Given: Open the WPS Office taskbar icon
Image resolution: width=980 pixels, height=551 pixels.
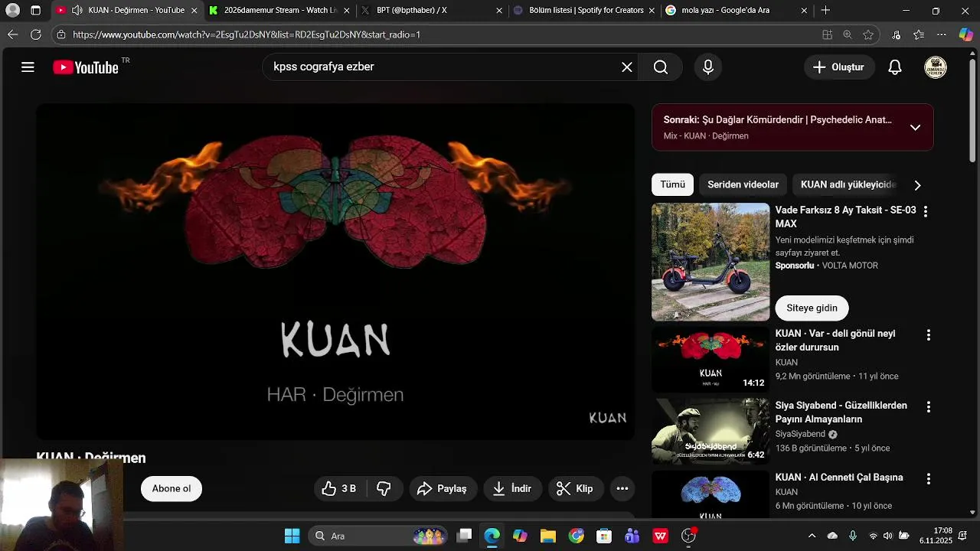Looking at the screenshot, I should [660, 536].
